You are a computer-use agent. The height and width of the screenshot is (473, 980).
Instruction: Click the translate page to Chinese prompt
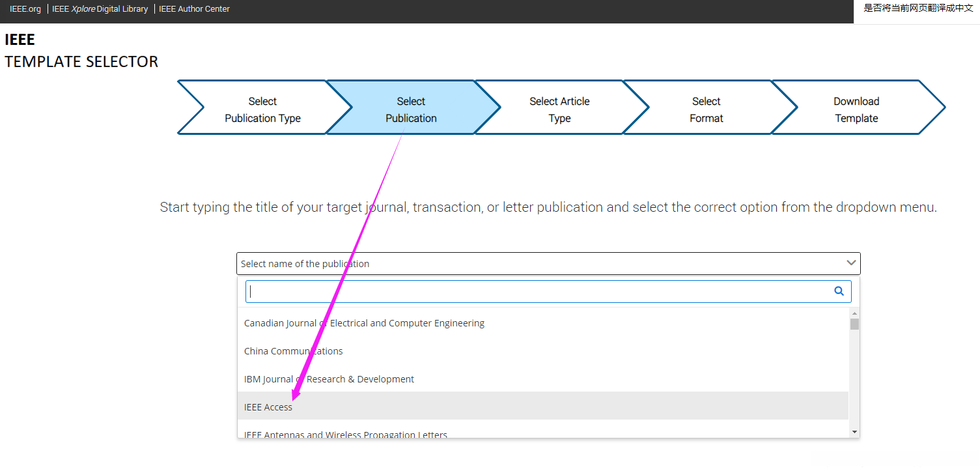917,8
